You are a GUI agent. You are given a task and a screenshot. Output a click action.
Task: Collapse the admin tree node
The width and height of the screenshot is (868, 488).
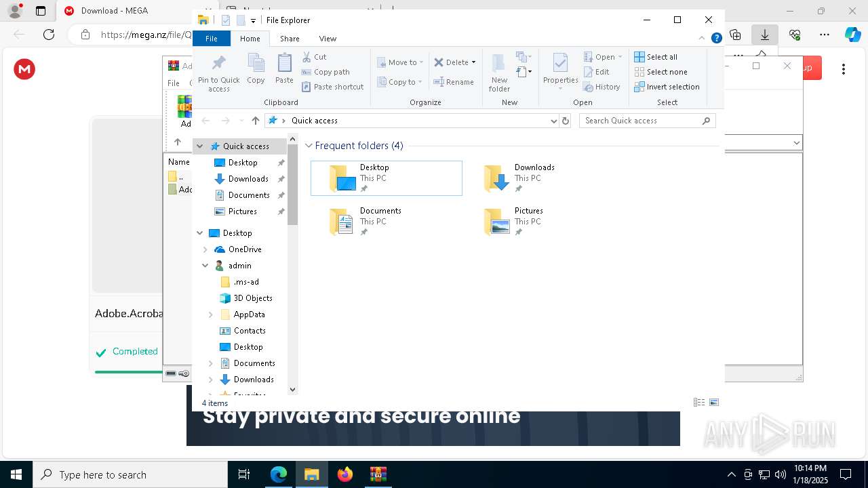tap(205, 266)
